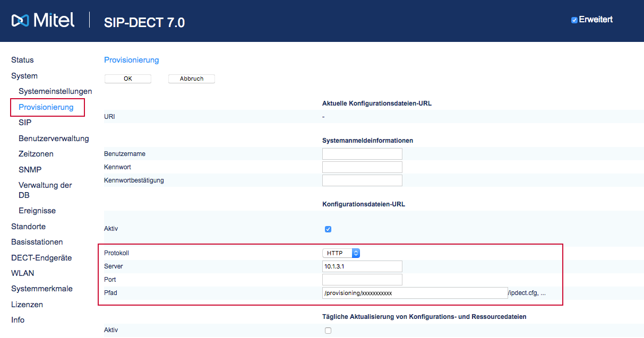This screenshot has height=338, width=644.
Task: Open SNMP settings
Action: pyautogui.click(x=30, y=170)
